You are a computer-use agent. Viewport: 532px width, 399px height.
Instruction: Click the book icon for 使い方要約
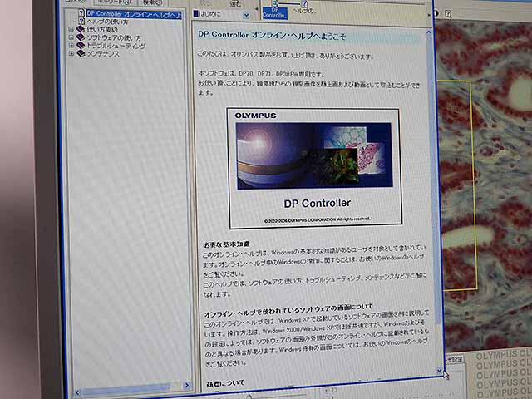81,29
